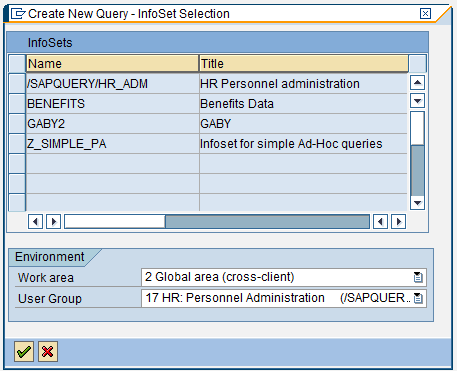Click the select-all corner cell of table
The width and height of the screenshot is (457, 371).
click(x=17, y=63)
